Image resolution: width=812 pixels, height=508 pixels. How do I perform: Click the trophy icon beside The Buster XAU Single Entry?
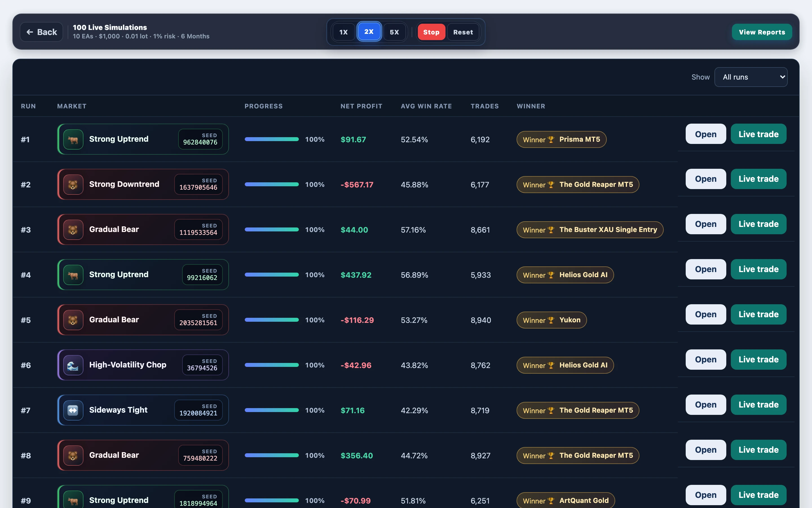[551, 230]
